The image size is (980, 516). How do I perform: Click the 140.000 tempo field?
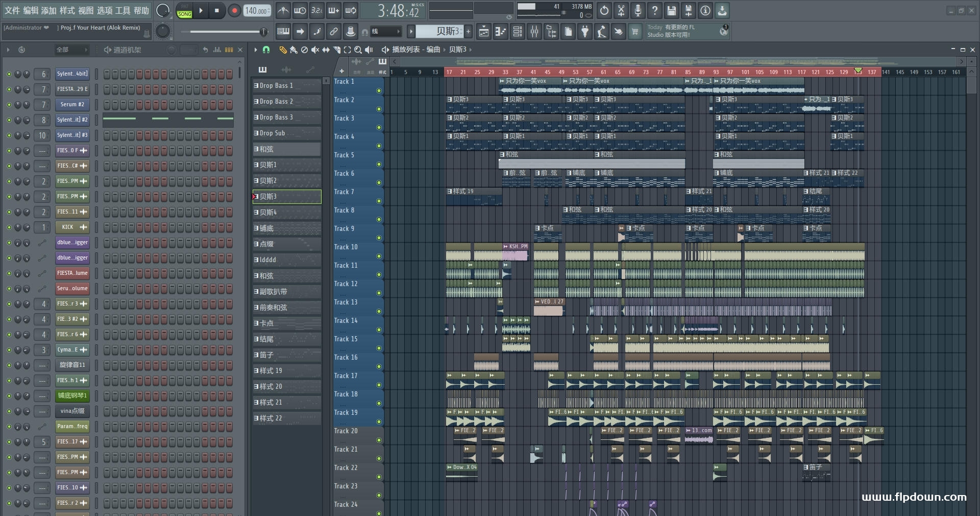coord(257,11)
